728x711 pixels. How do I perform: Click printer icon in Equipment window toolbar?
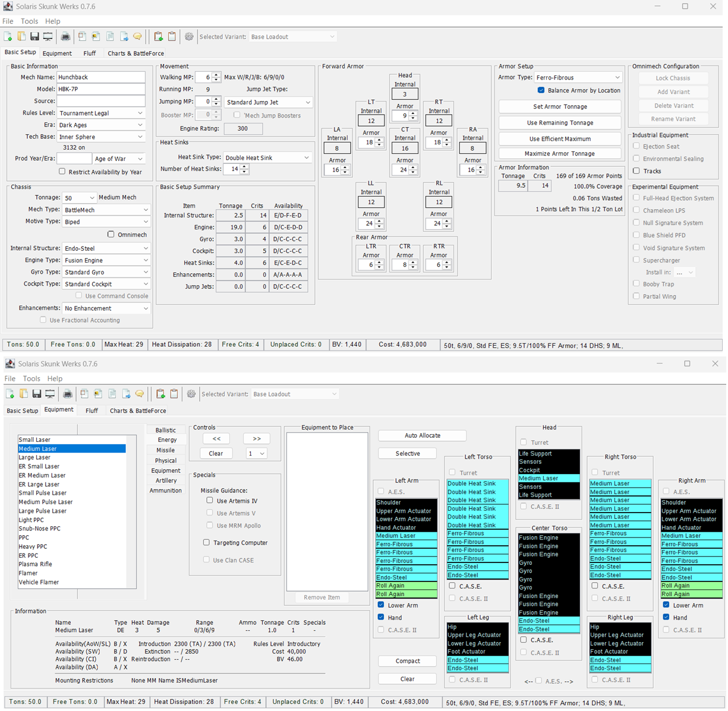click(x=68, y=394)
